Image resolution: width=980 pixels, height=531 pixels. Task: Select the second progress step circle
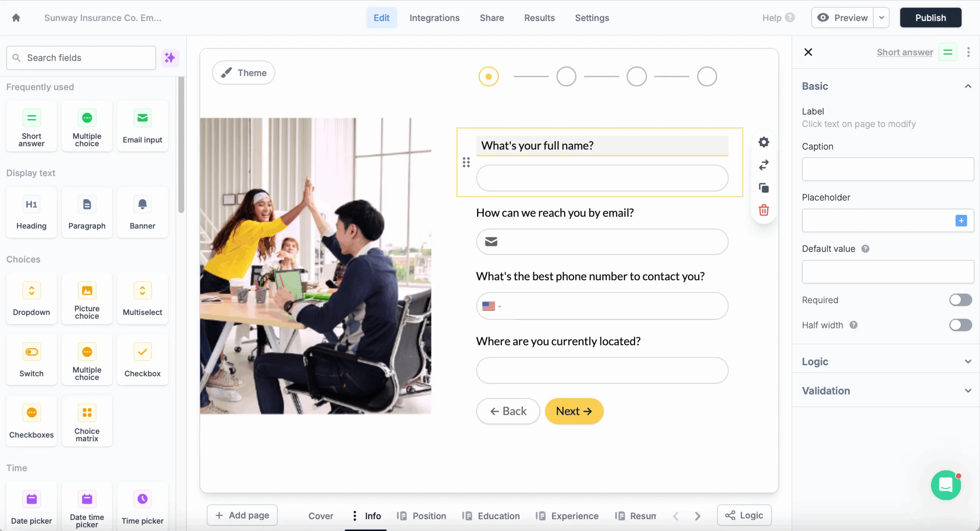click(566, 77)
